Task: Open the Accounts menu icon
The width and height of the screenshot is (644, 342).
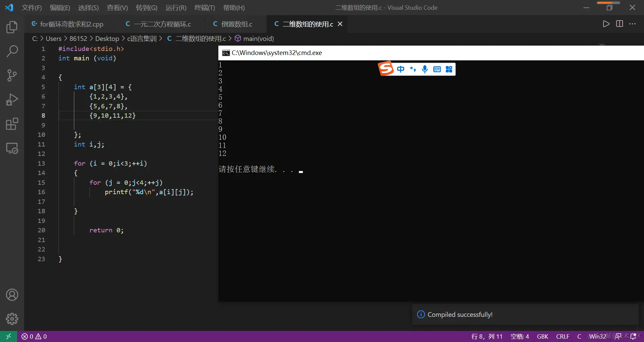Action: [12, 295]
